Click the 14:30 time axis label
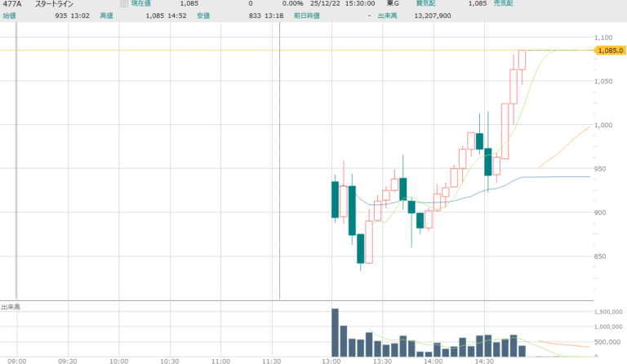This screenshot has width=627, height=364. (x=484, y=360)
